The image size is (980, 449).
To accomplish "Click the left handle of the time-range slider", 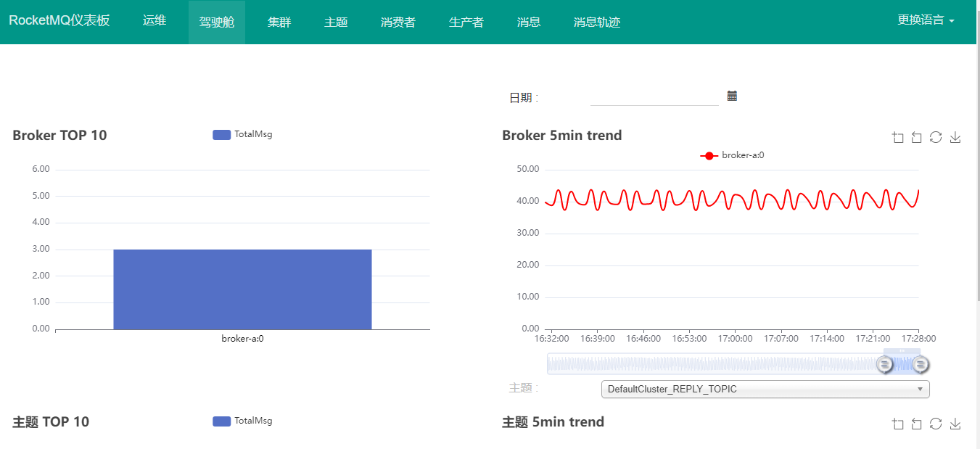I will (x=884, y=364).
